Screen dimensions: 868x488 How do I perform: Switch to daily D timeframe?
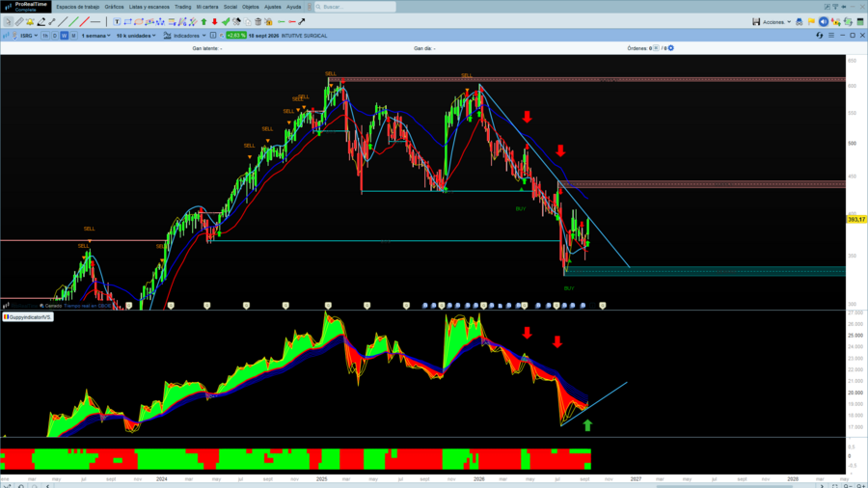pyautogui.click(x=54, y=36)
